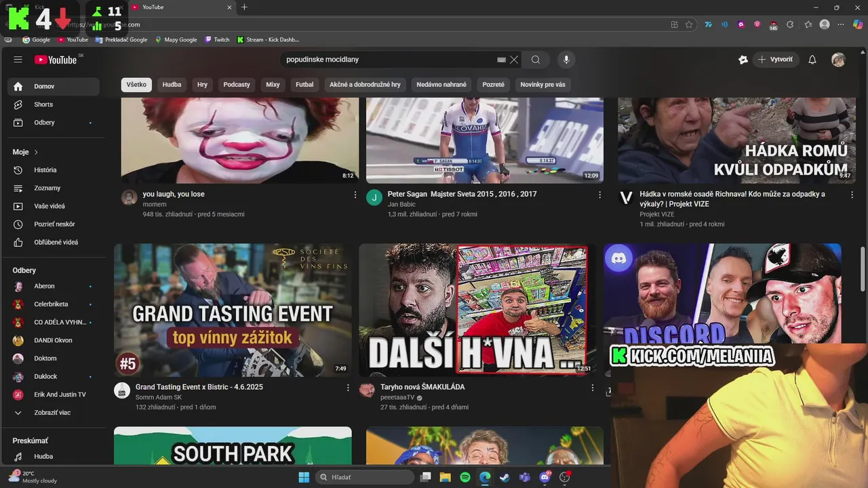
Task: Select the Futbal filter chip
Action: (304, 85)
